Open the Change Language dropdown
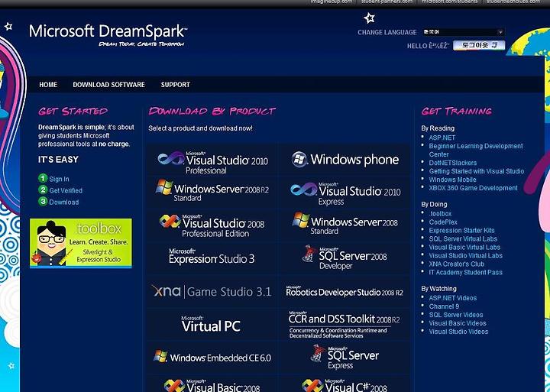 point(464,32)
